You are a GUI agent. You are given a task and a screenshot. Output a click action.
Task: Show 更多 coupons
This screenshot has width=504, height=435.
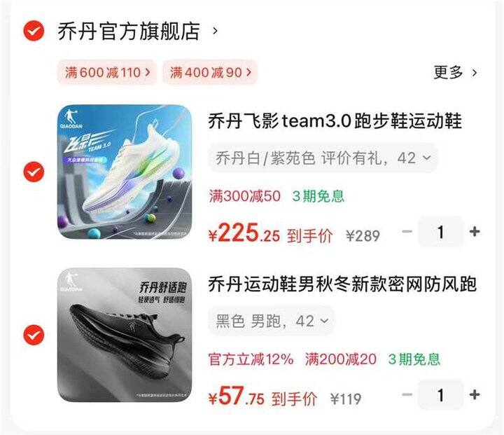(x=455, y=72)
